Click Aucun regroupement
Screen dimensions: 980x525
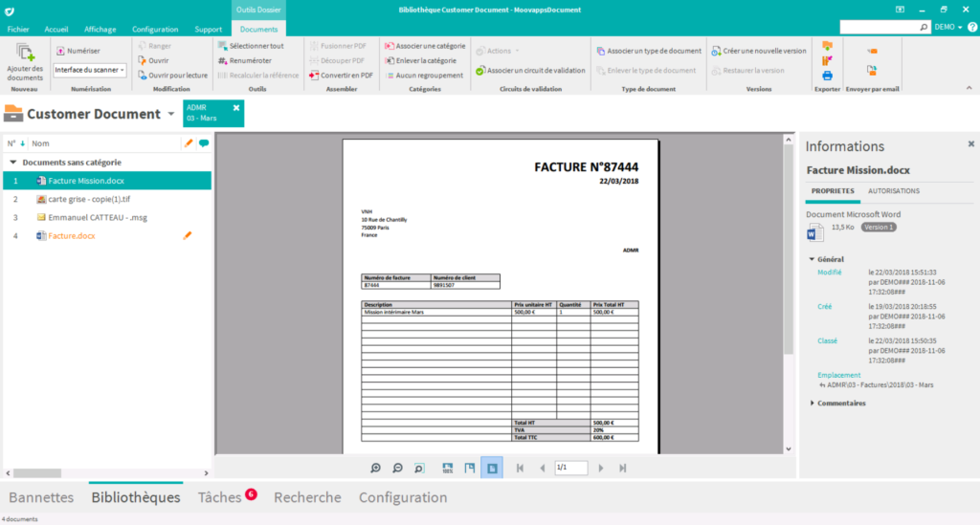tap(424, 75)
